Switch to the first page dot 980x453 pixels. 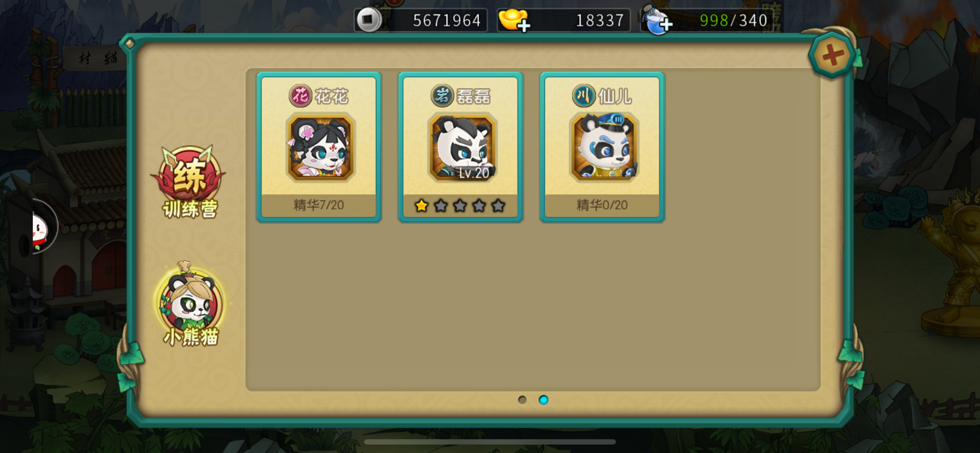click(522, 400)
